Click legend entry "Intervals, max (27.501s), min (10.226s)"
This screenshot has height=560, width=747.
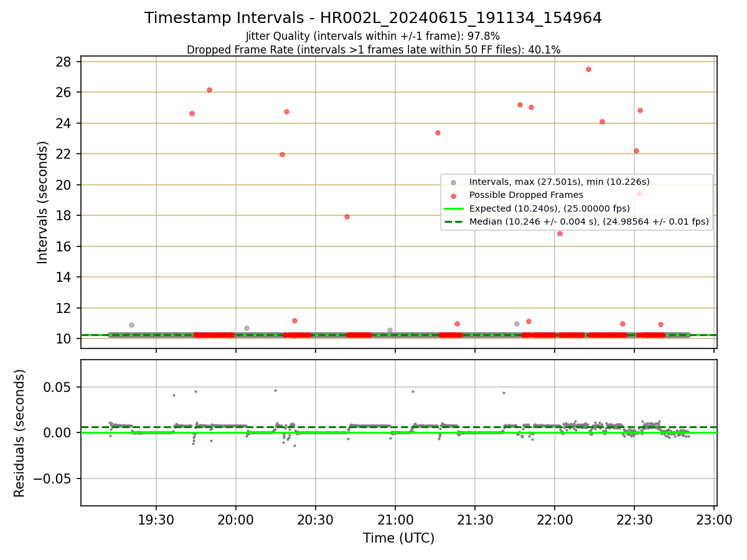(559, 182)
